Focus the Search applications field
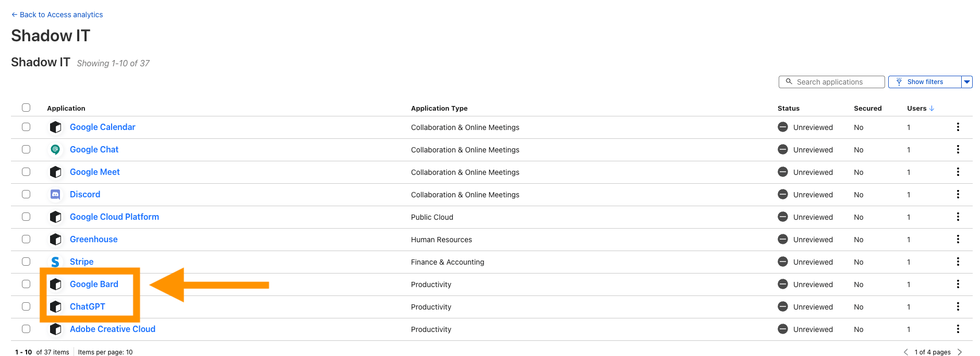 (832, 82)
